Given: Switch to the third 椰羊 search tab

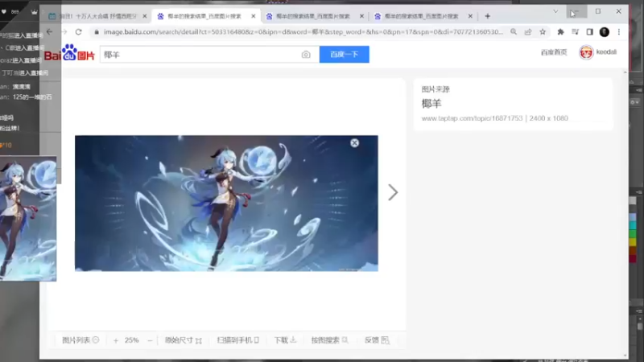Looking at the screenshot, I should pos(312,16).
